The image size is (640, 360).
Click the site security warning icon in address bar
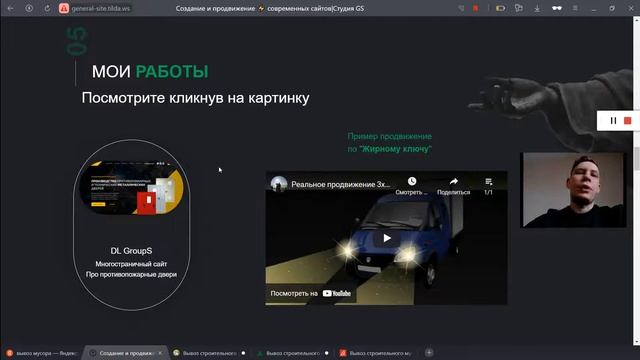coord(64,8)
